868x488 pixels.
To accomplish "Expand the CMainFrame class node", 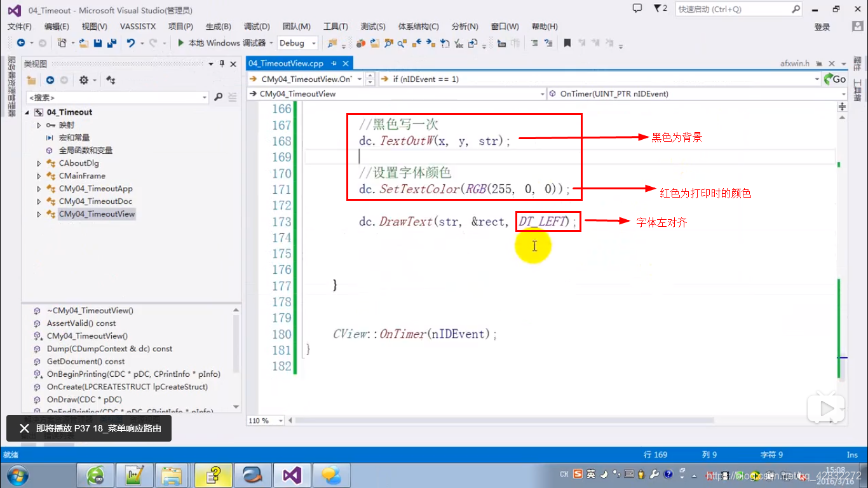I will (x=39, y=176).
